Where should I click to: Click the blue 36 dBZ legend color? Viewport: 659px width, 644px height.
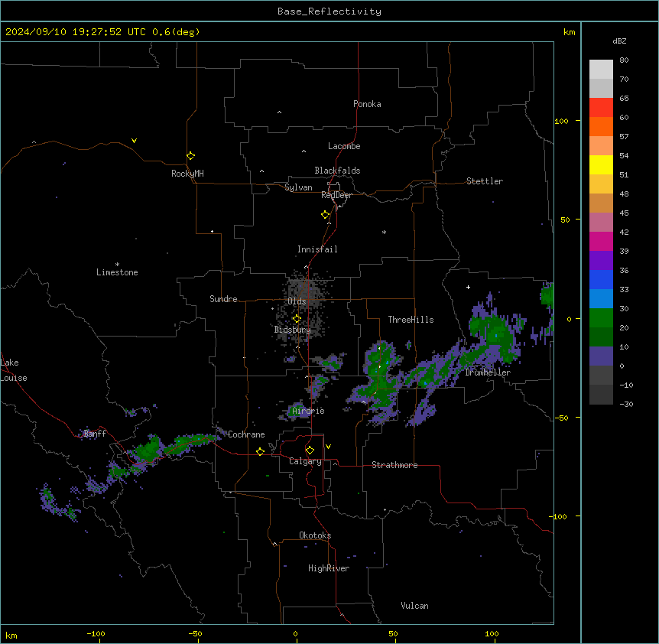point(601,279)
